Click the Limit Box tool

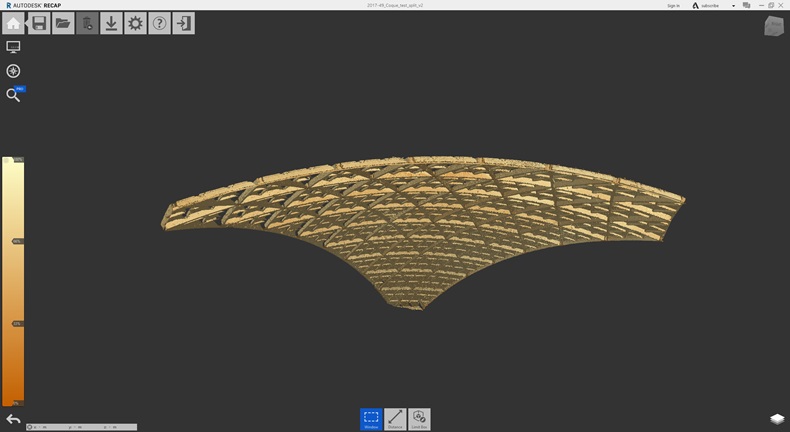click(x=419, y=419)
